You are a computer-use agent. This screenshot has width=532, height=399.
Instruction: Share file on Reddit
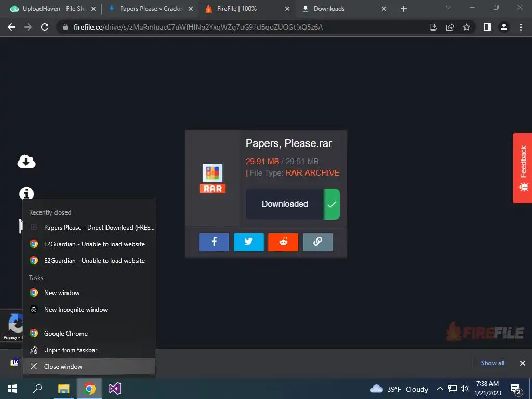[x=283, y=242]
